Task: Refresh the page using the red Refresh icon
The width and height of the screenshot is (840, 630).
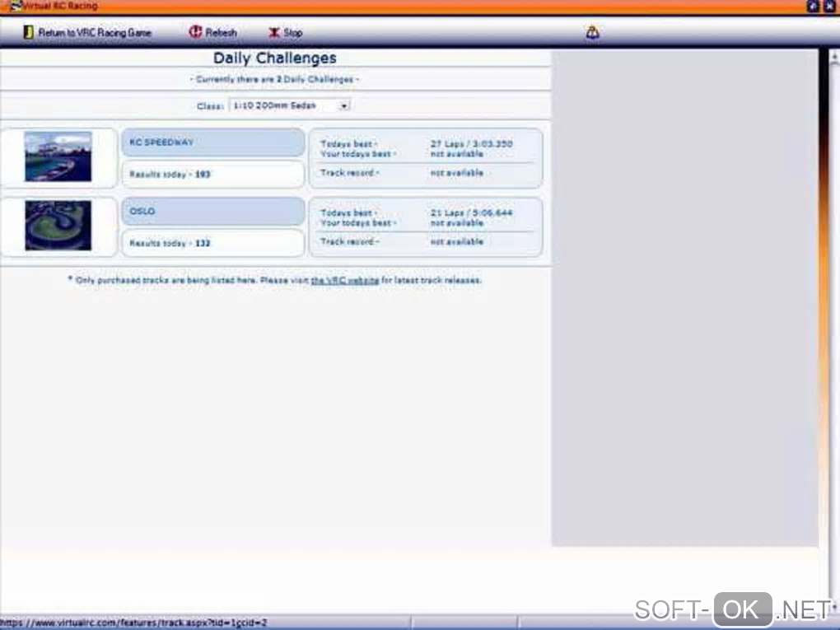Action: (195, 32)
